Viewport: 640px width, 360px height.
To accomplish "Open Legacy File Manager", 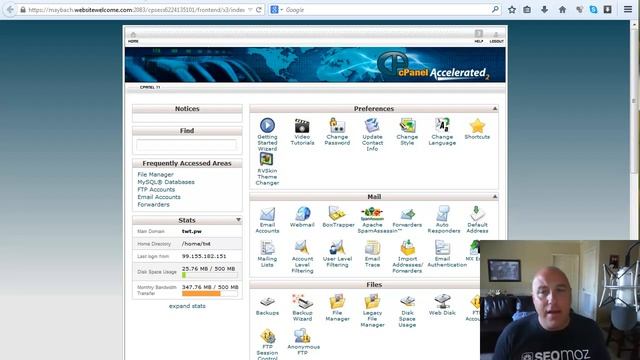I will point(372,302).
